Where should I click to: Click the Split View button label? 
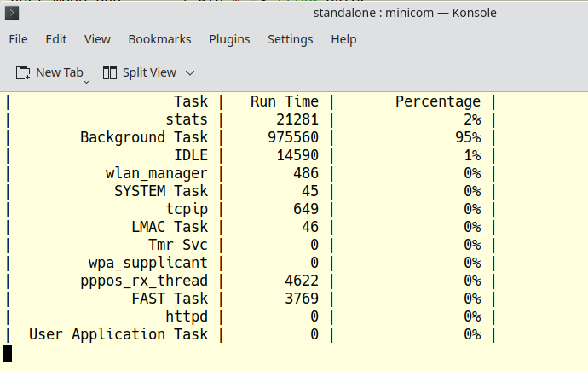149,72
